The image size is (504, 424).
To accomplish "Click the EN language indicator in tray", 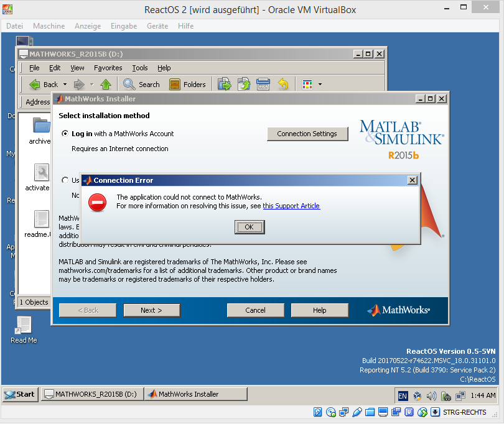I will pyautogui.click(x=403, y=395).
